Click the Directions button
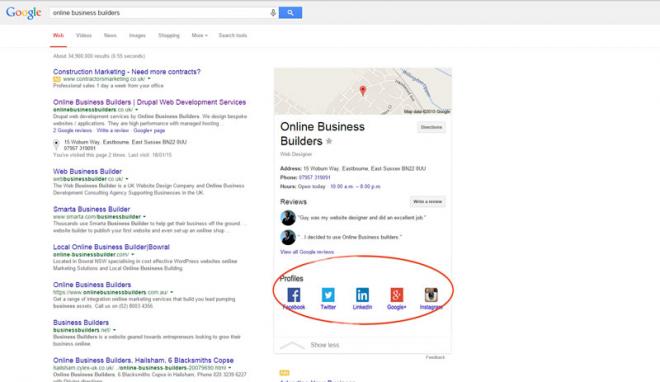 tap(431, 127)
